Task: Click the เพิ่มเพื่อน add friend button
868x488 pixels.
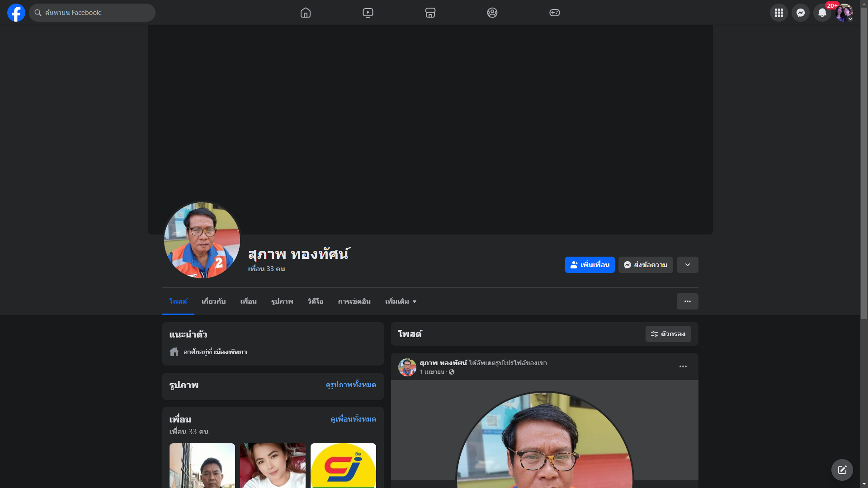Action: coord(590,265)
